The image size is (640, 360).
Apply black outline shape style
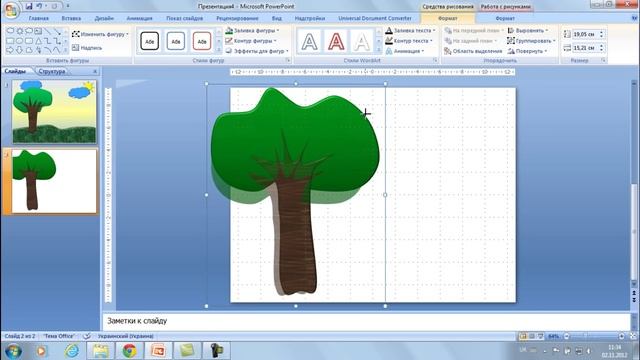[149, 41]
